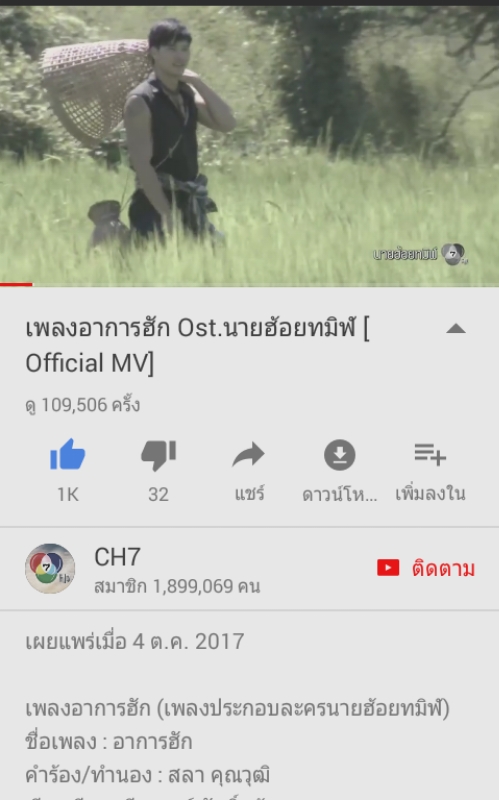
Task: Tap the เพิ่มลงใน add-to label
Action: click(430, 493)
